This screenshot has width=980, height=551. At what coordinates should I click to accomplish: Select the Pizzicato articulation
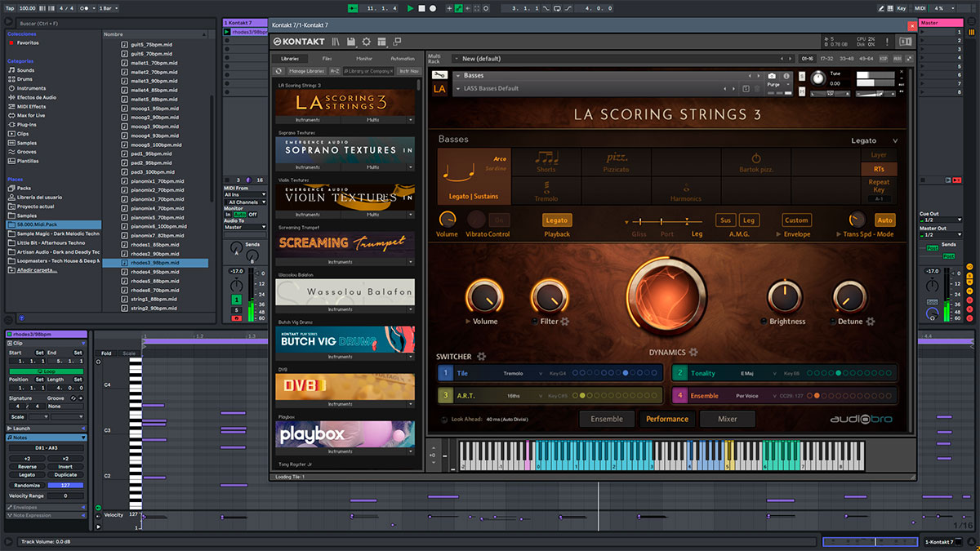coord(617,161)
